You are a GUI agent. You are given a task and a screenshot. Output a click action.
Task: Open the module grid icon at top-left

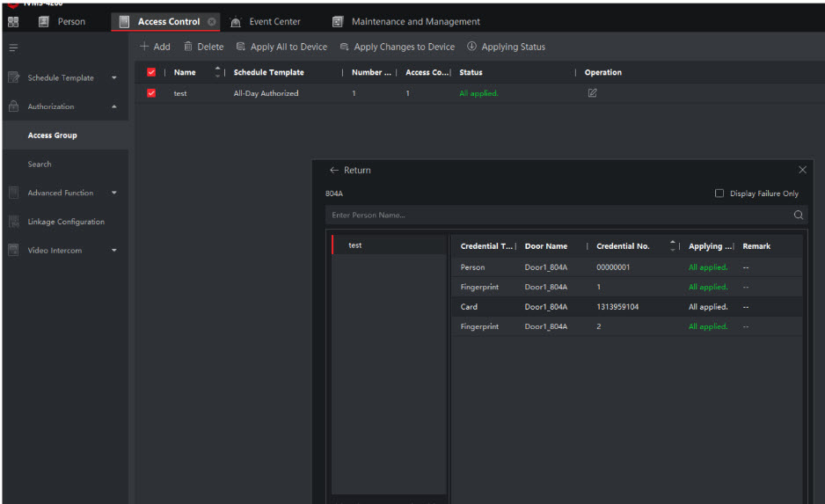point(13,22)
